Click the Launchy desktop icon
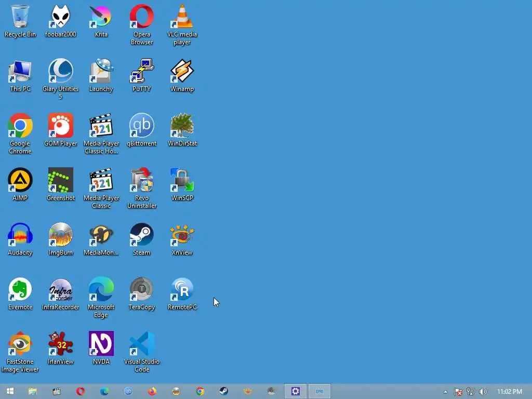532x399 pixels. 101,75
